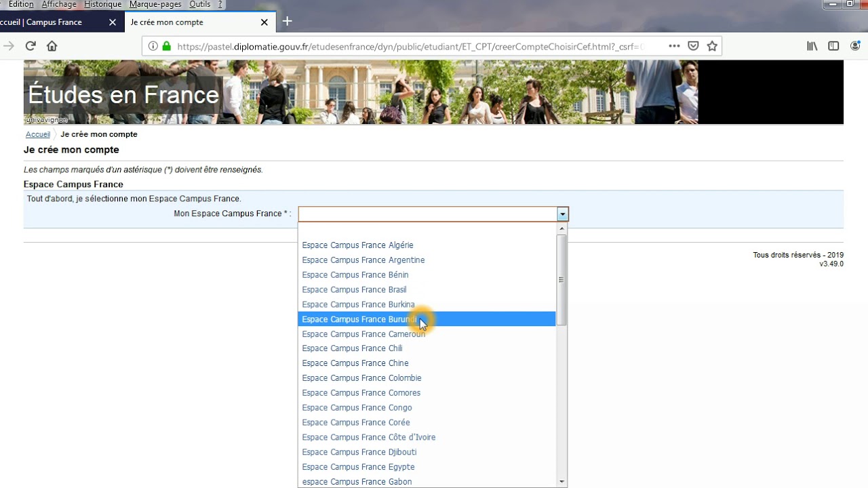Click the dropdown list scroll up arrow
The image size is (868, 488).
[561, 229]
